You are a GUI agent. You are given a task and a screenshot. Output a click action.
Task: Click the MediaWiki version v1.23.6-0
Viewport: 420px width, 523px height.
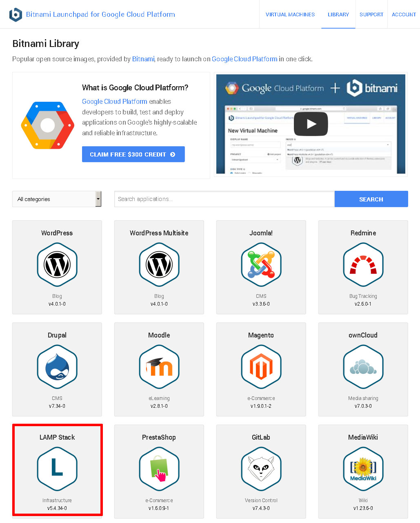point(363,508)
